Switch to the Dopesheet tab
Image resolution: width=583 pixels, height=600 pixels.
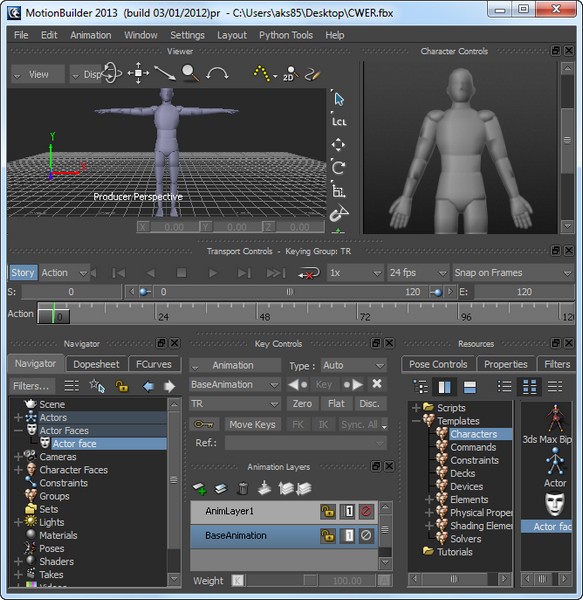[x=96, y=364]
